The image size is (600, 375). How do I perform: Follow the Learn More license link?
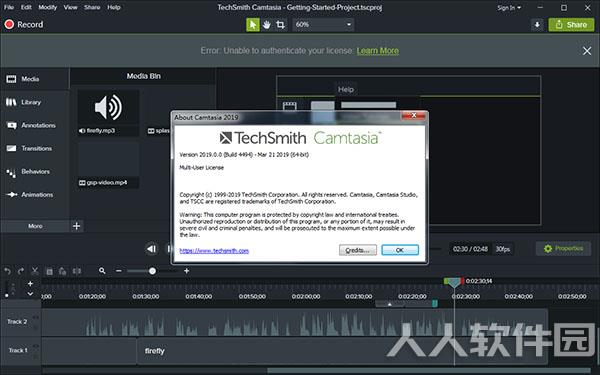click(x=378, y=51)
